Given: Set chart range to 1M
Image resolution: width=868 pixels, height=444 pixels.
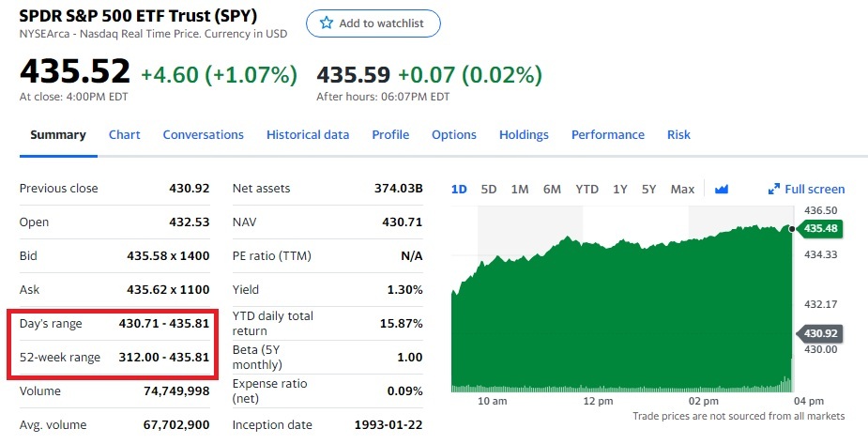Looking at the screenshot, I should (520, 189).
